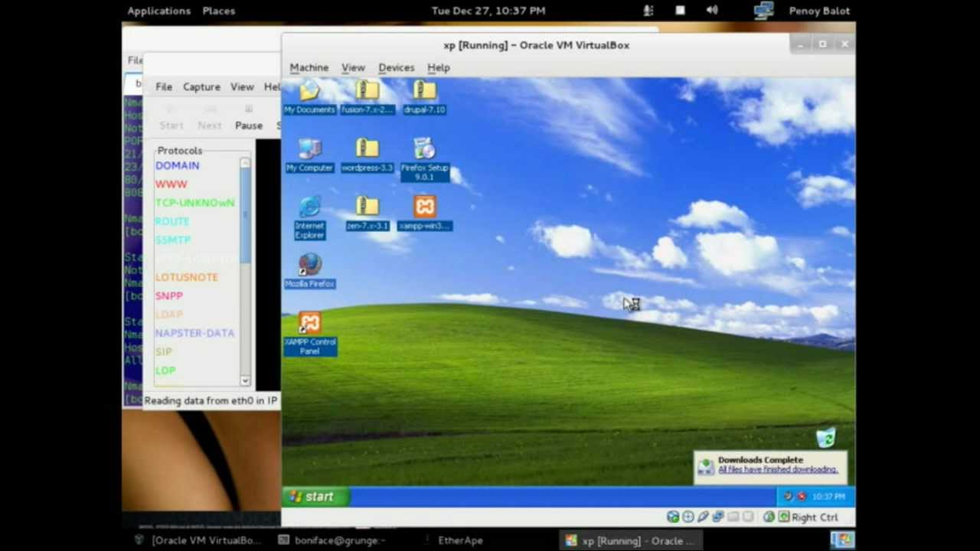The image size is (980, 551).
Task: Click the My Computer desktop icon
Action: [309, 155]
